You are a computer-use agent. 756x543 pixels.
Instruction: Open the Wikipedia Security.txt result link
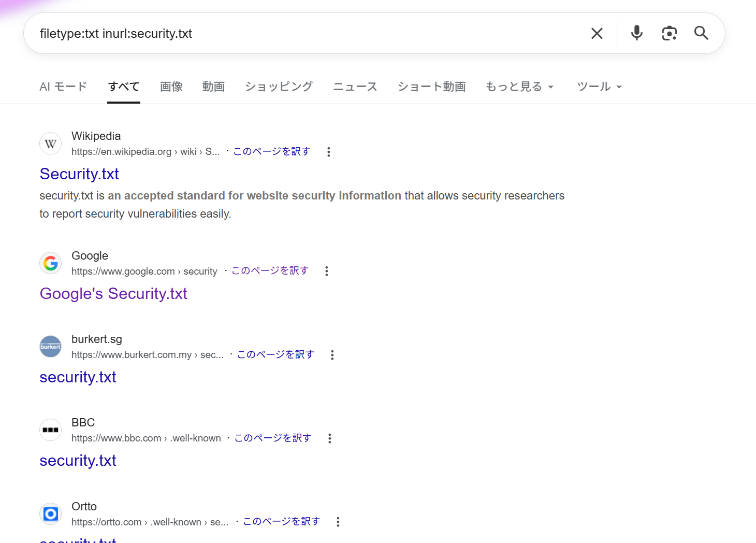click(79, 174)
